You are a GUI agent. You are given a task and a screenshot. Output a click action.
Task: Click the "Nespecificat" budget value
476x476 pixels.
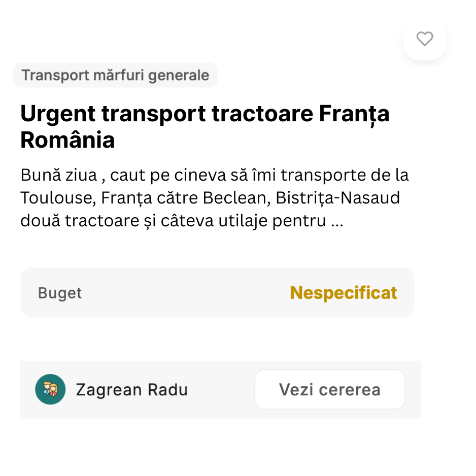click(x=343, y=293)
